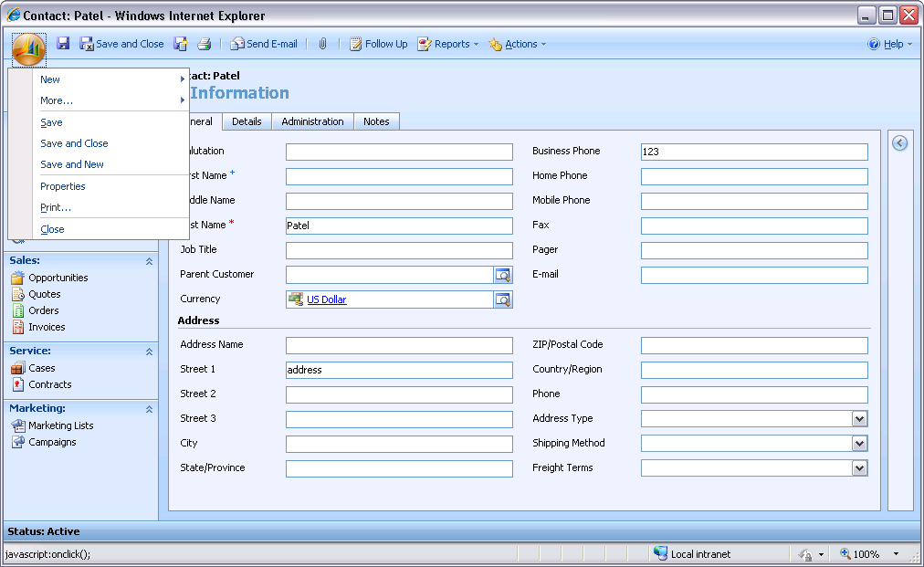Select Properties from the open menu

pyautogui.click(x=64, y=186)
